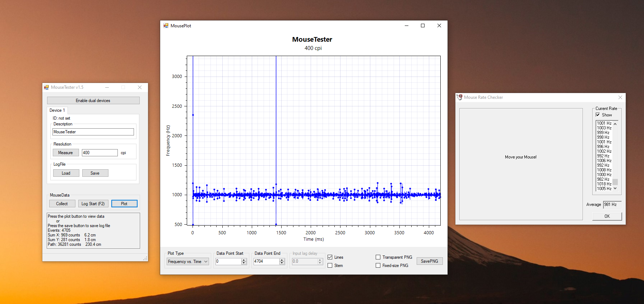
Task: Decrease Data Point End with down arrow
Action: pos(282,263)
